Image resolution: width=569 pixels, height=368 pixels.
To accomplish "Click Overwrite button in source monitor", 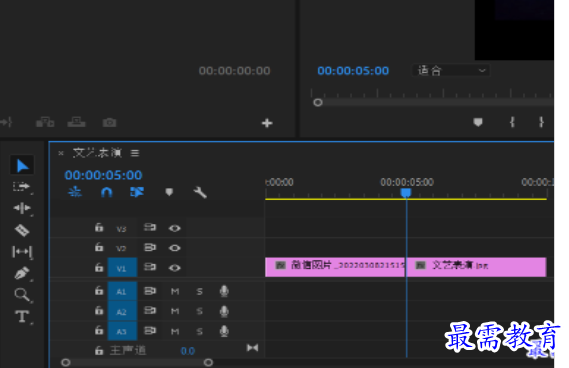I will tap(77, 122).
